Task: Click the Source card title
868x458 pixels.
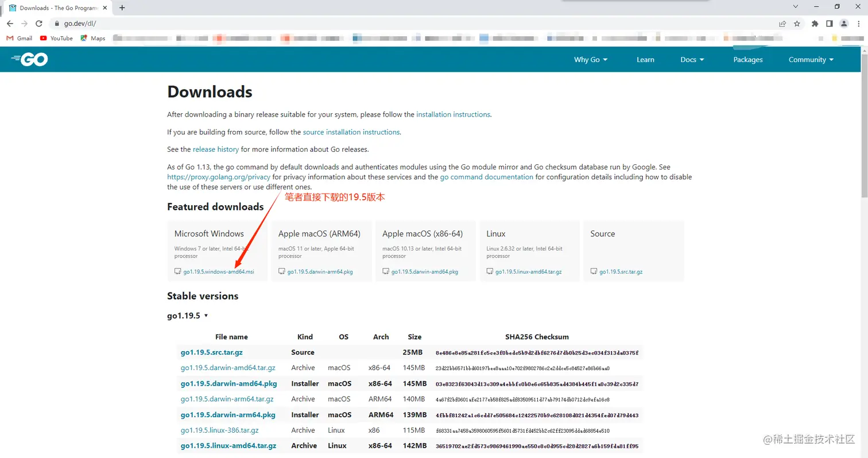Action: pyautogui.click(x=603, y=234)
